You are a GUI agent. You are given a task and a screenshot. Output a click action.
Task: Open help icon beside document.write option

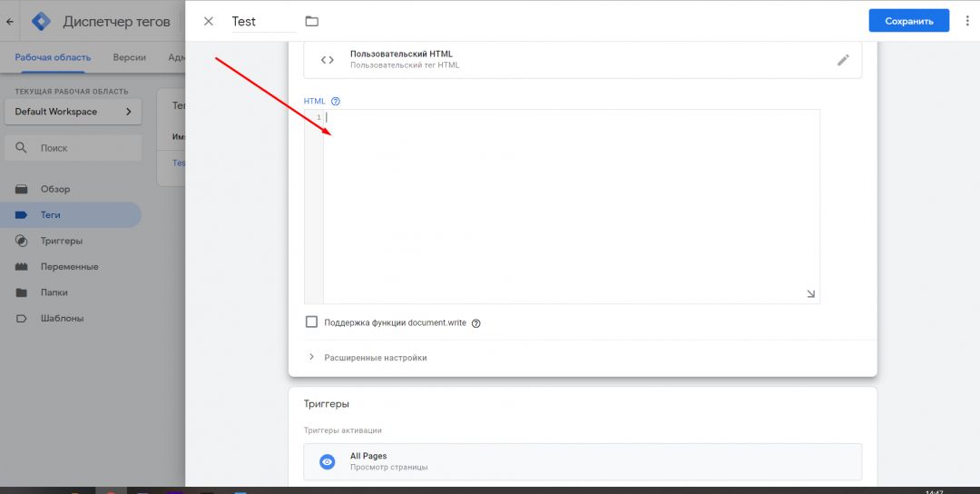point(475,323)
